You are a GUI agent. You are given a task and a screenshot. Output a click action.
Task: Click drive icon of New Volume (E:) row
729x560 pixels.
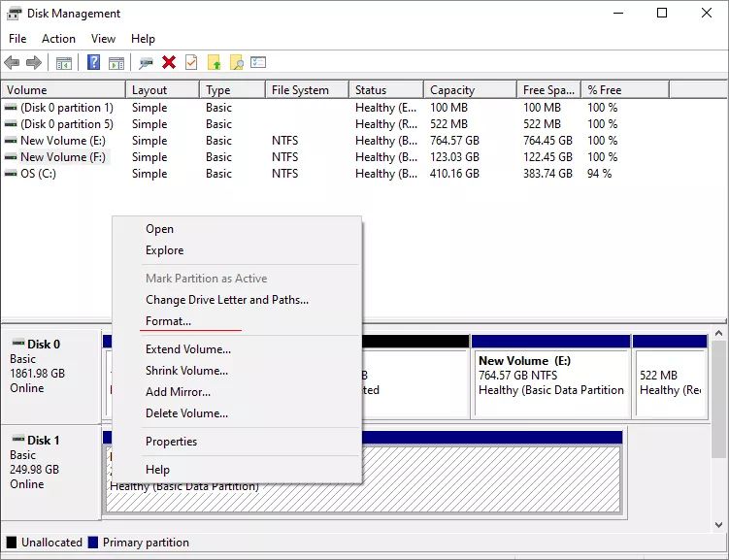tap(11, 141)
